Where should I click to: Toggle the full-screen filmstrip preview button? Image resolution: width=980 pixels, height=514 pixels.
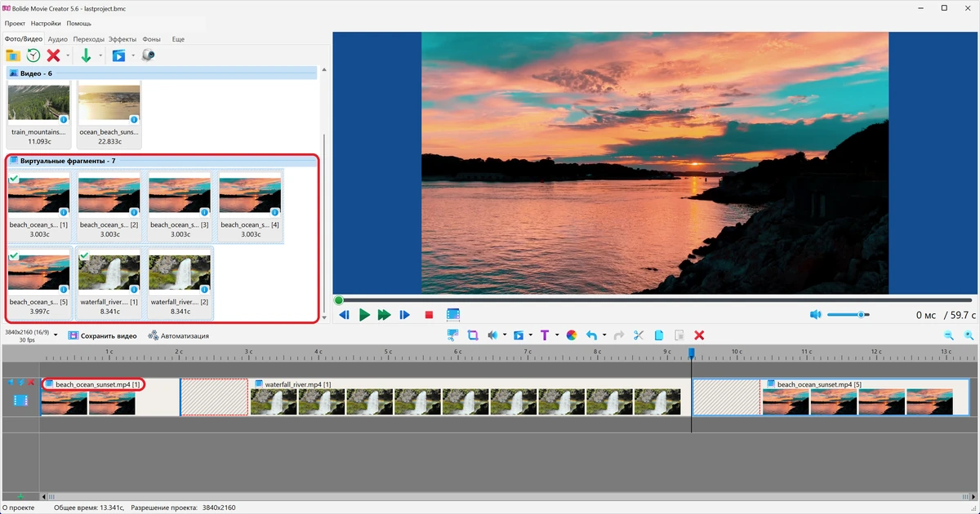[453, 315]
